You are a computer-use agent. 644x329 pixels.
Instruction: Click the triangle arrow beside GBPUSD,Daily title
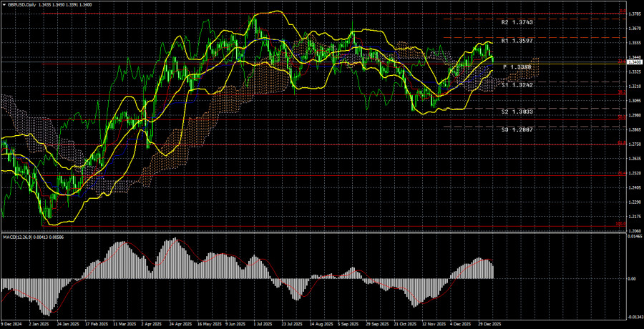point(4,4)
